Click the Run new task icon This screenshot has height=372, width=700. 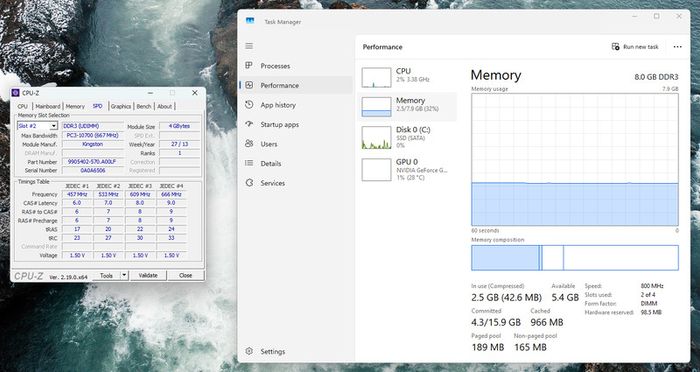pos(616,46)
